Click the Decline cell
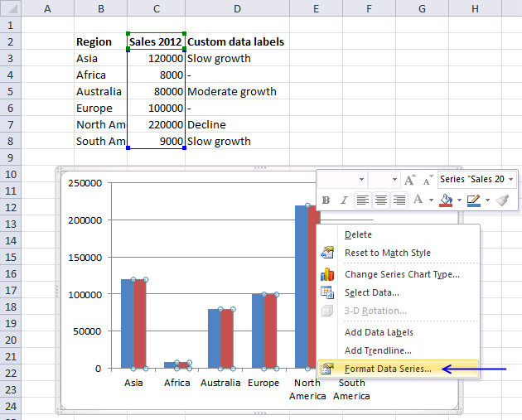Image resolution: width=522 pixels, height=420 pixels. click(x=237, y=124)
